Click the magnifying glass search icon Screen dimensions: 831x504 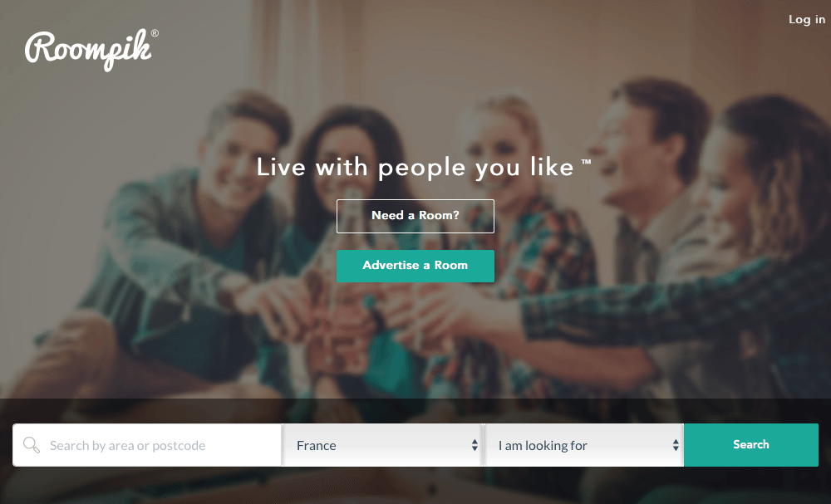pyautogui.click(x=32, y=445)
